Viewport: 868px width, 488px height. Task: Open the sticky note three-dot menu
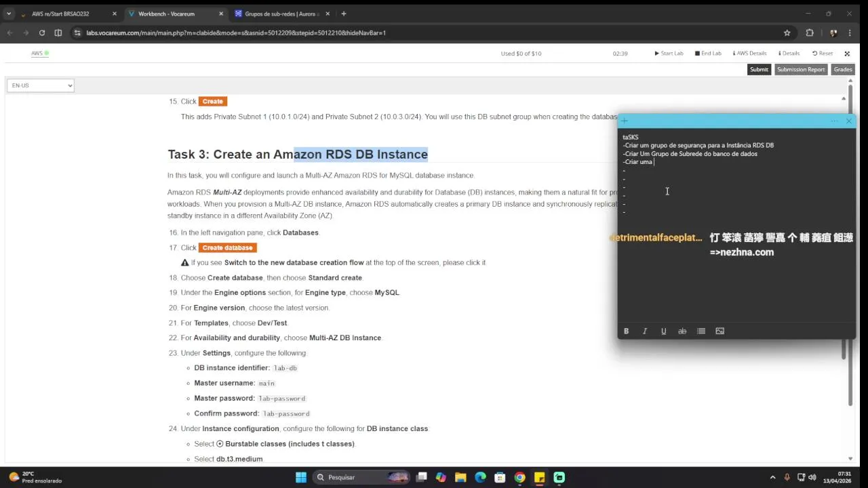point(834,121)
